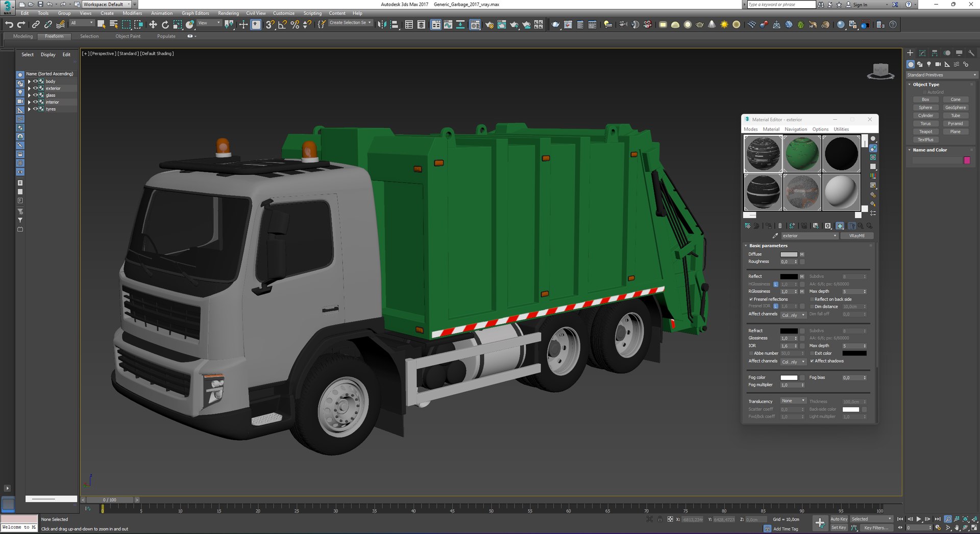Open Standard Primitives dropdown
Viewport: 980px width, 534px height.
tap(942, 75)
